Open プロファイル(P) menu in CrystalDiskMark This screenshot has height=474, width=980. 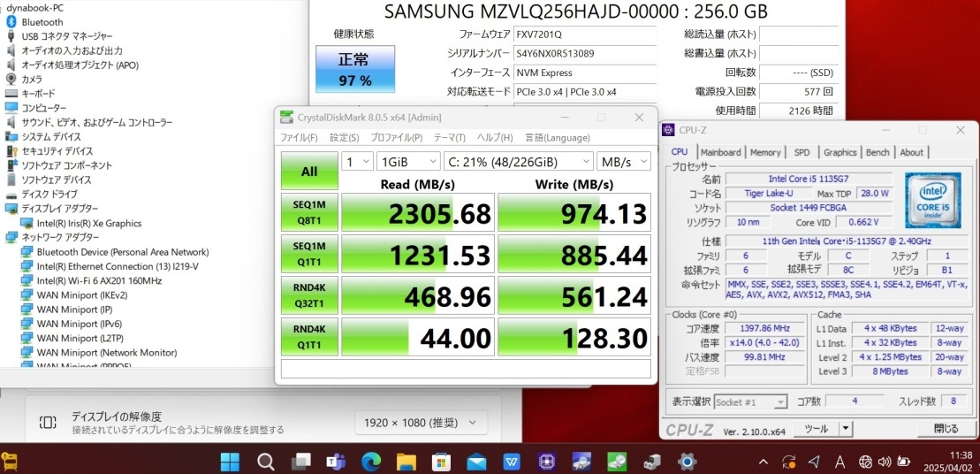tap(396, 138)
